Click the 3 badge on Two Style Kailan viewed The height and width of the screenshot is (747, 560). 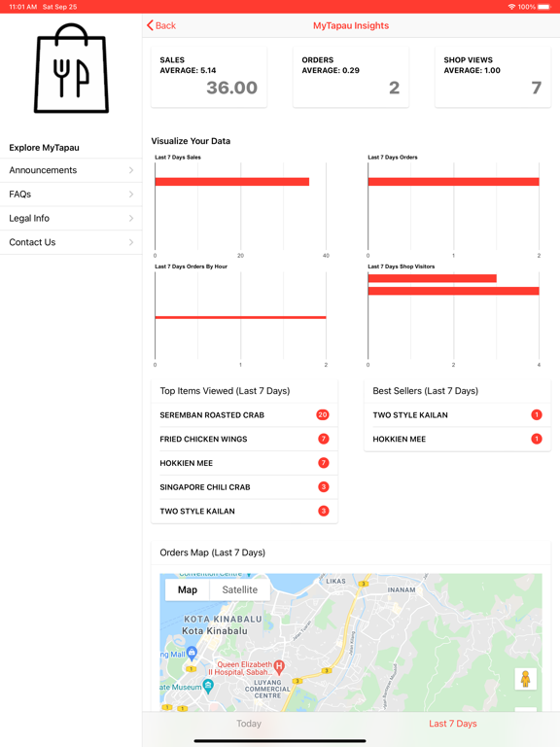point(324,511)
